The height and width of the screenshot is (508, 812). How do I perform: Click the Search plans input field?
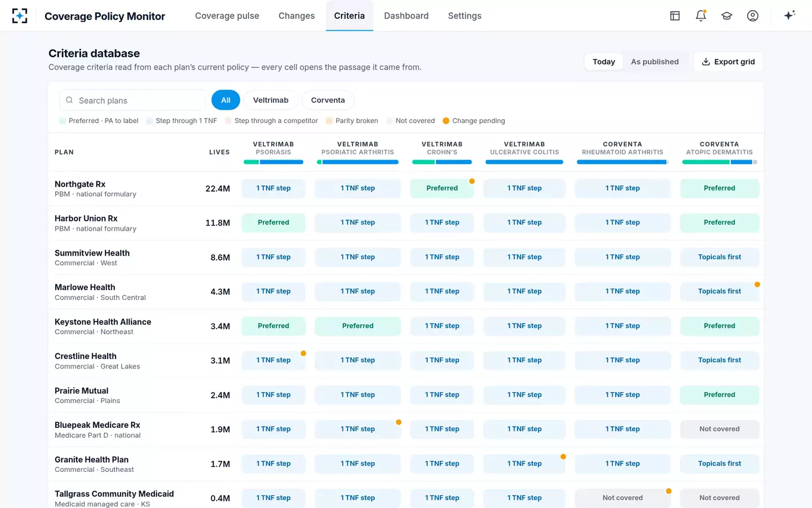(x=133, y=100)
